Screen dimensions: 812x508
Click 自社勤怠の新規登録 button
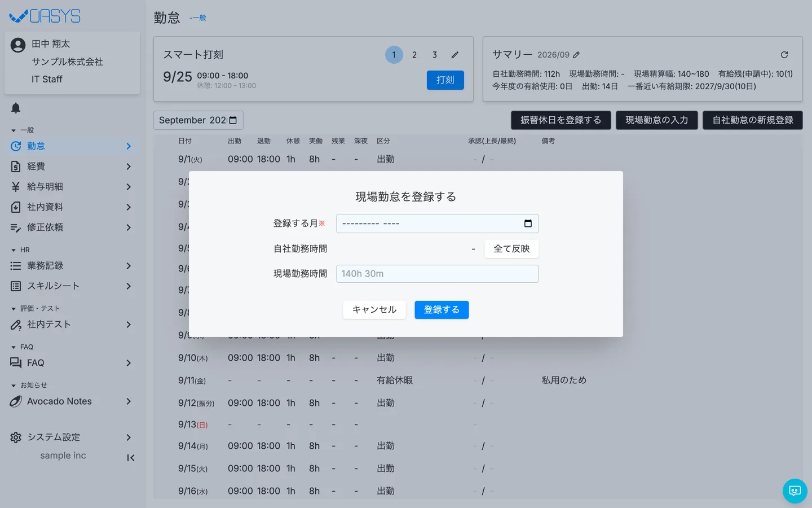[x=753, y=120]
